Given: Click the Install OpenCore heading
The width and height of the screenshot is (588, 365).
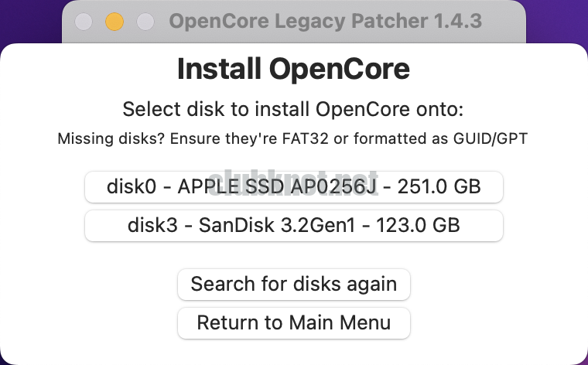Looking at the screenshot, I should [x=293, y=70].
